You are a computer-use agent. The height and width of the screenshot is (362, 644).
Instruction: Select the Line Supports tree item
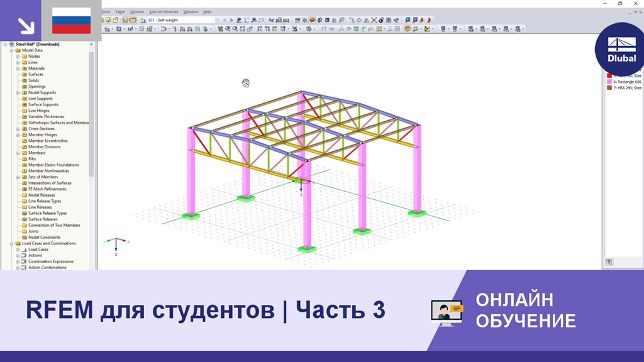tap(40, 99)
